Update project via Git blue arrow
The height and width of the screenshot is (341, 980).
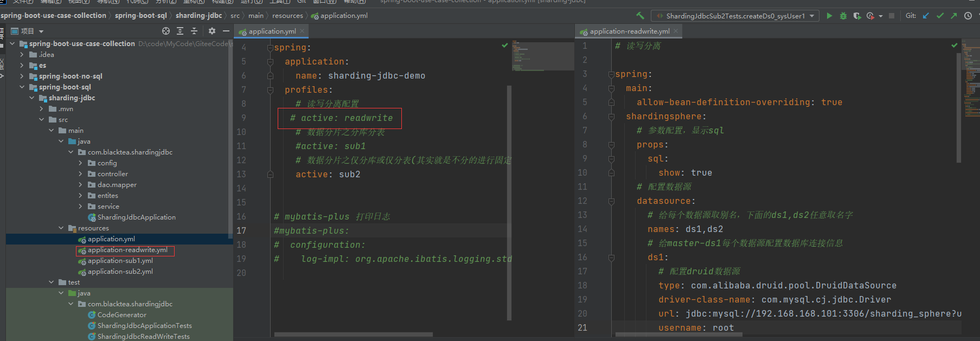926,16
